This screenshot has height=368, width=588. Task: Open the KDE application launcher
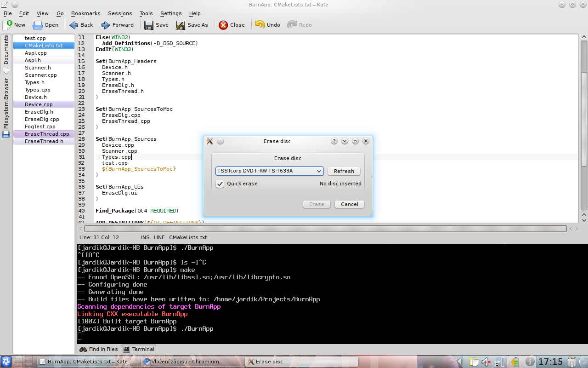click(x=6, y=361)
